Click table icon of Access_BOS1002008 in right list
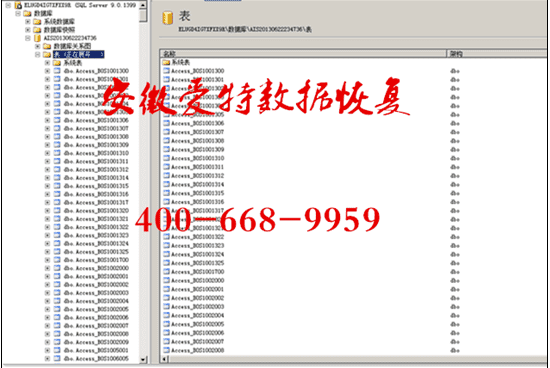The width and height of the screenshot is (550, 368). pos(166,350)
